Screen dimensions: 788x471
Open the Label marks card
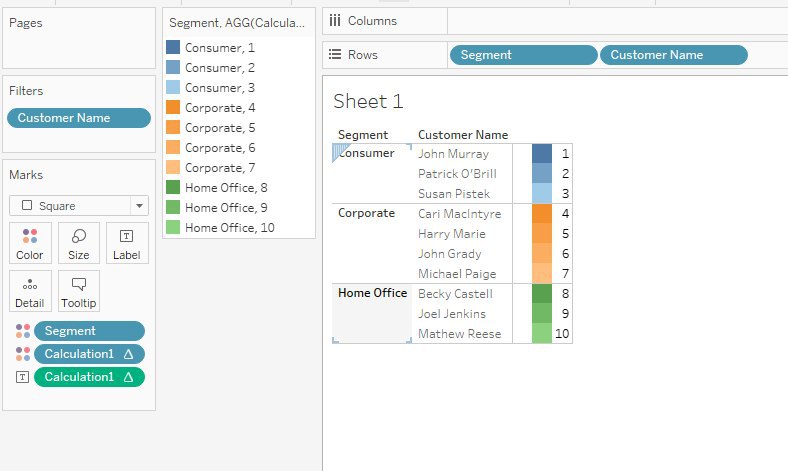tap(127, 243)
